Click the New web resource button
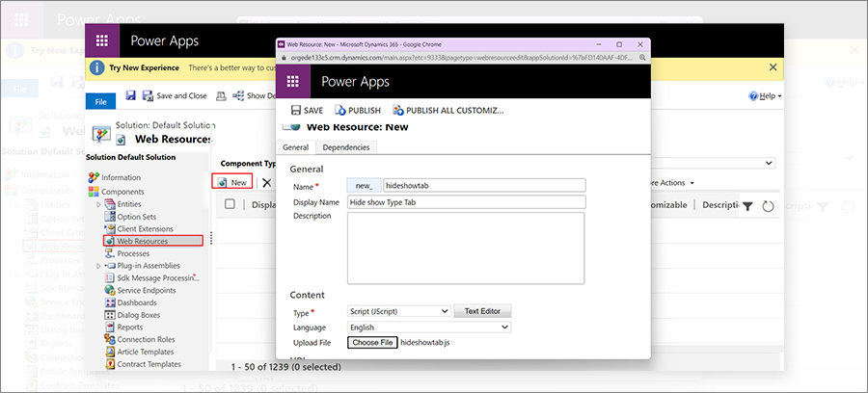The image size is (868, 393). pos(232,182)
